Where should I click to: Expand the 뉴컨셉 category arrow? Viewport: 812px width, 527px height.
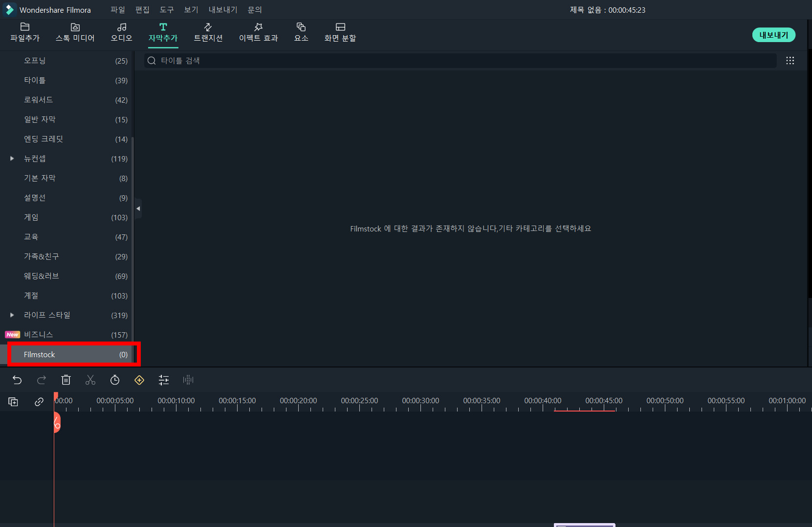12,159
